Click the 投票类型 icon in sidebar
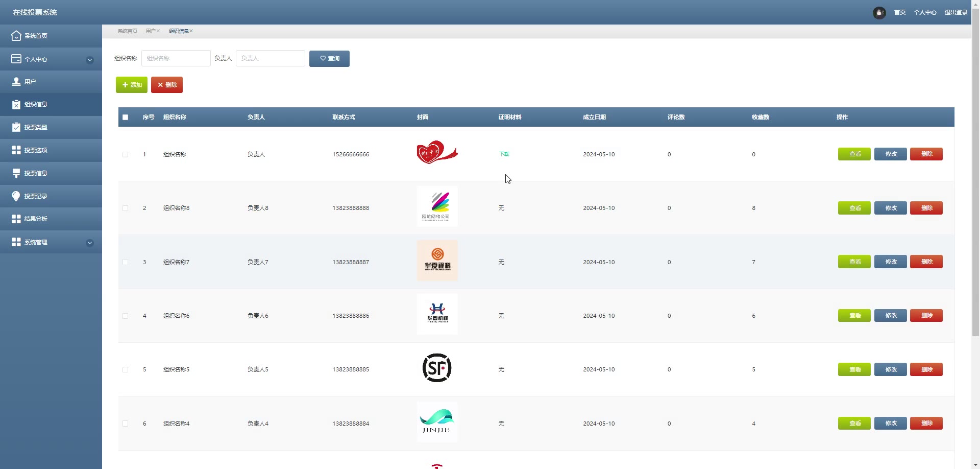 point(16,127)
